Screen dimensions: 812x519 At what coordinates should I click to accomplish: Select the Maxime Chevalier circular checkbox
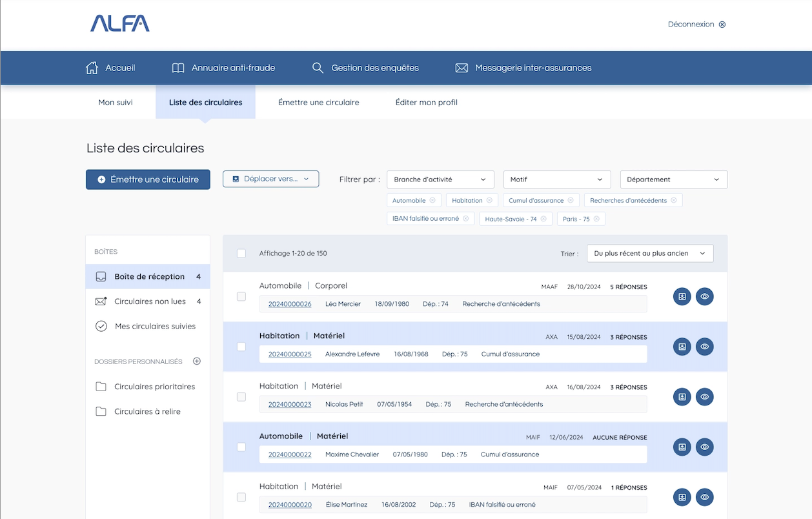pos(241,447)
